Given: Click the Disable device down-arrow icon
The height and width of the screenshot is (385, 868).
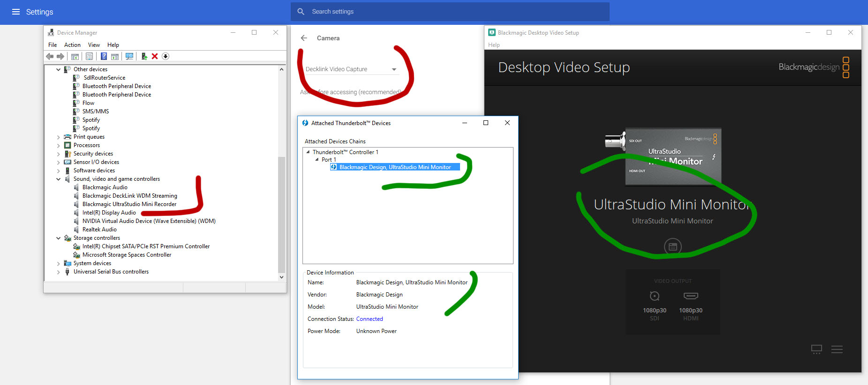Looking at the screenshot, I should (166, 56).
